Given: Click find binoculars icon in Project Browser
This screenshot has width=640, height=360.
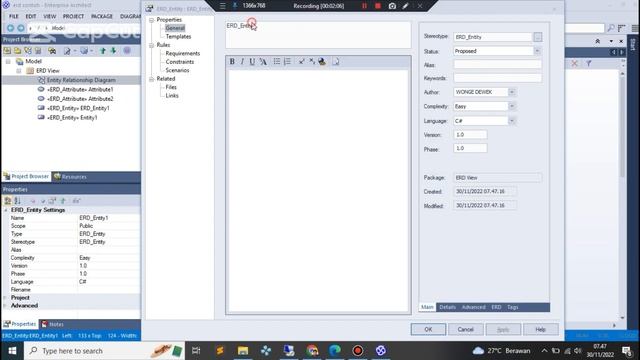Looking at the screenshot, I should (x=52, y=51).
